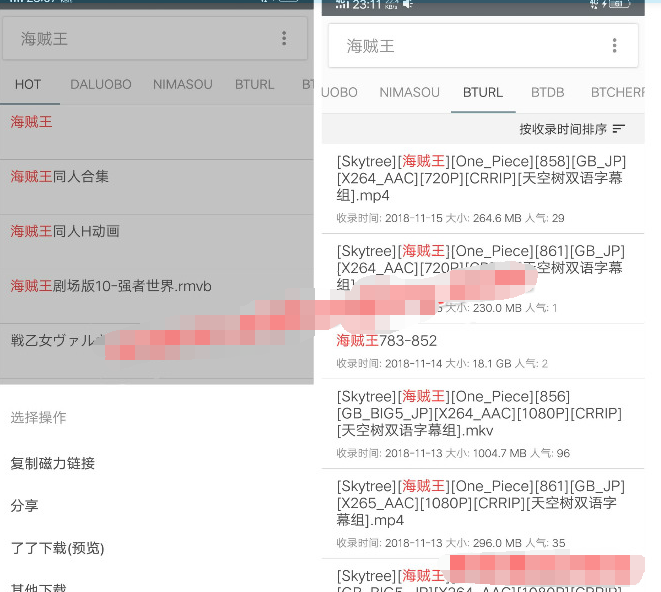Tap the 23:11 clock in status bar
This screenshot has width=661, height=592.
[367, 5]
